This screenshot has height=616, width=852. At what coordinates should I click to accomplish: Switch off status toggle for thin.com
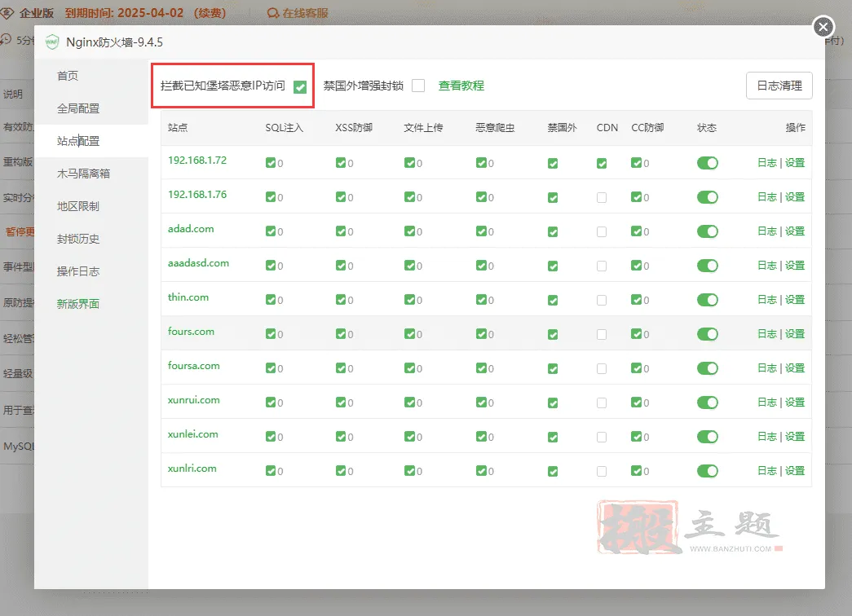coord(708,300)
